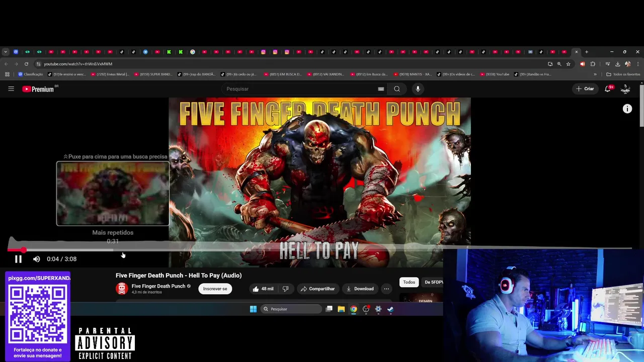Open Five Finger Death Punch channel name link

pyautogui.click(x=158, y=286)
